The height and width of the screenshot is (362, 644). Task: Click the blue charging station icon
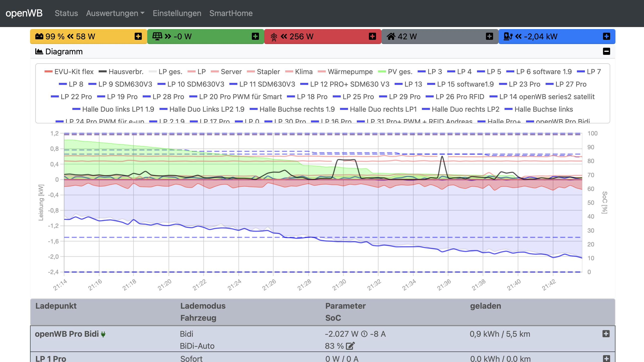[508, 37]
